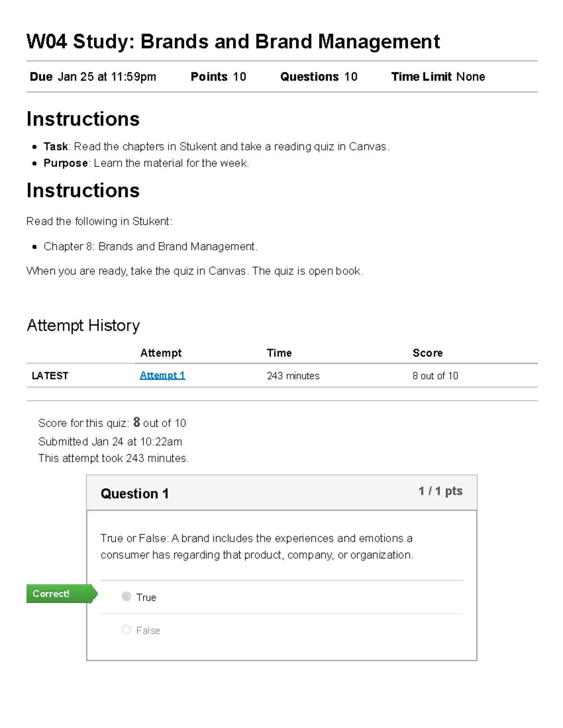Click the Due Jan 25 date text
The height and width of the screenshot is (728, 563).
(93, 77)
